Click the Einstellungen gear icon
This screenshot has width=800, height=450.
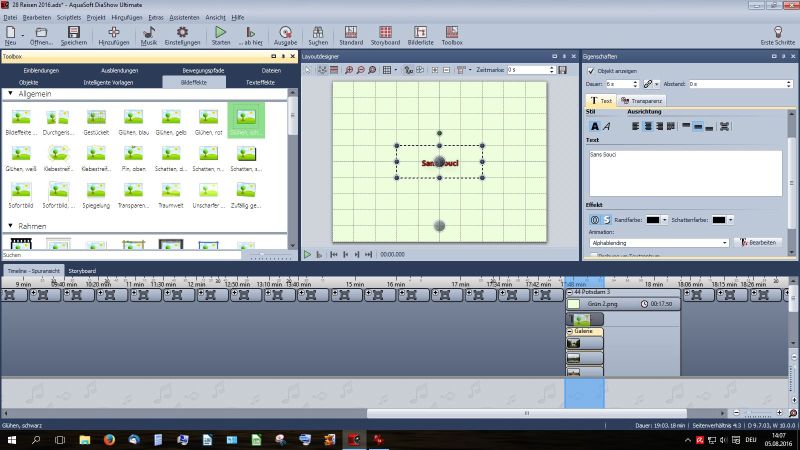click(x=182, y=33)
